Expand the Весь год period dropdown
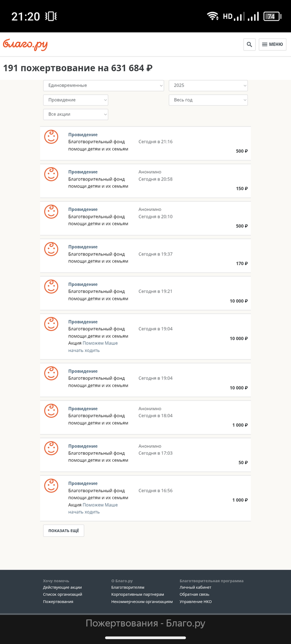Viewport: 291px width, 644px height. pos(208,100)
